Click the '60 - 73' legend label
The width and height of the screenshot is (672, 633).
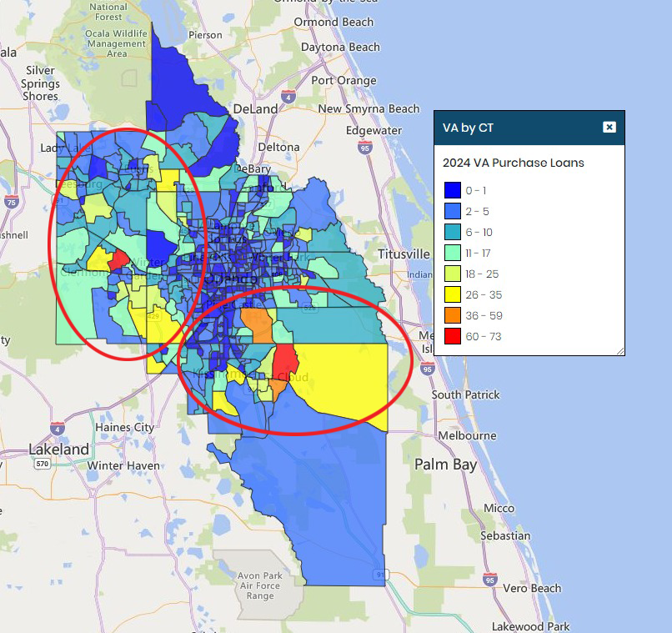[484, 336]
